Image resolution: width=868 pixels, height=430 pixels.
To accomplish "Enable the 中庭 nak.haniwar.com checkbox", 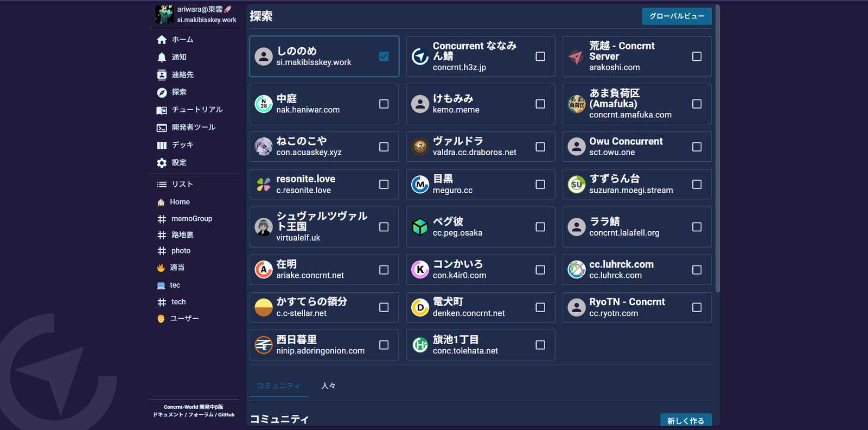I will click(x=384, y=104).
